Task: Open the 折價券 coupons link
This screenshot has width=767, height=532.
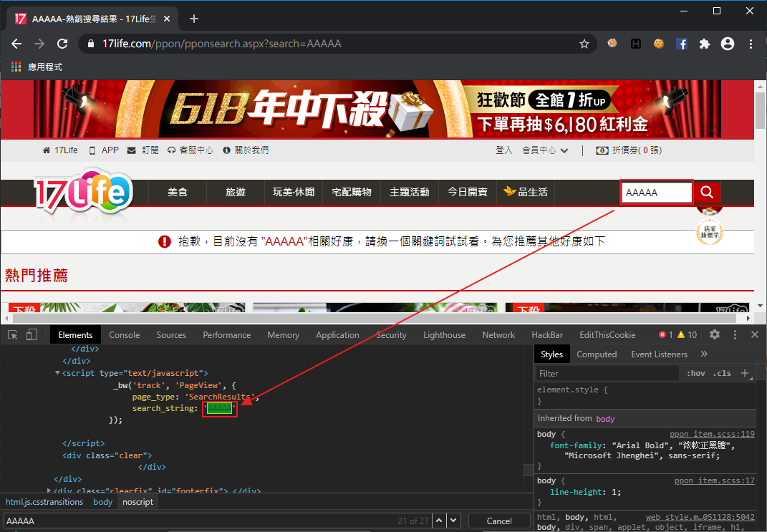Action: [629, 150]
